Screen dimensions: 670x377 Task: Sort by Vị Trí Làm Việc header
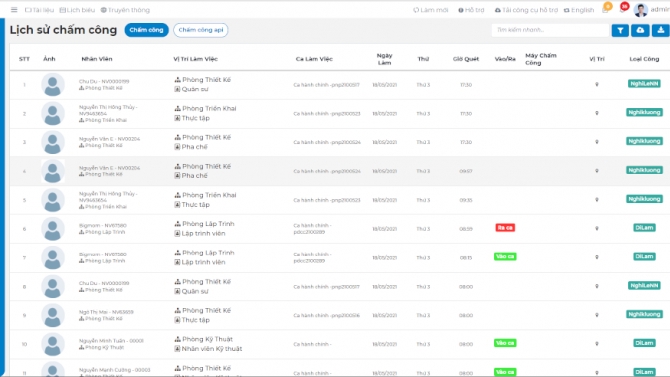195,59
